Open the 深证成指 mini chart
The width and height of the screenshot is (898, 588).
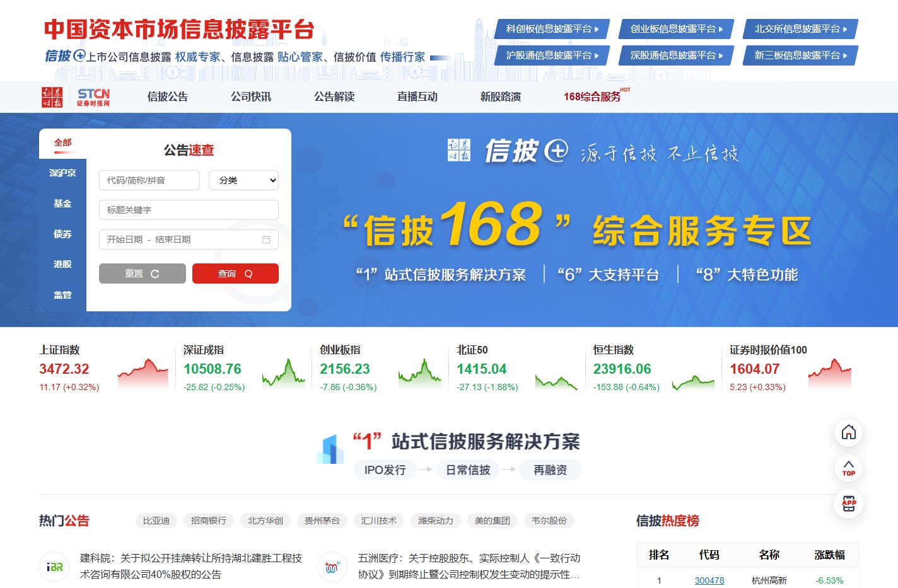tap(284, 373)
